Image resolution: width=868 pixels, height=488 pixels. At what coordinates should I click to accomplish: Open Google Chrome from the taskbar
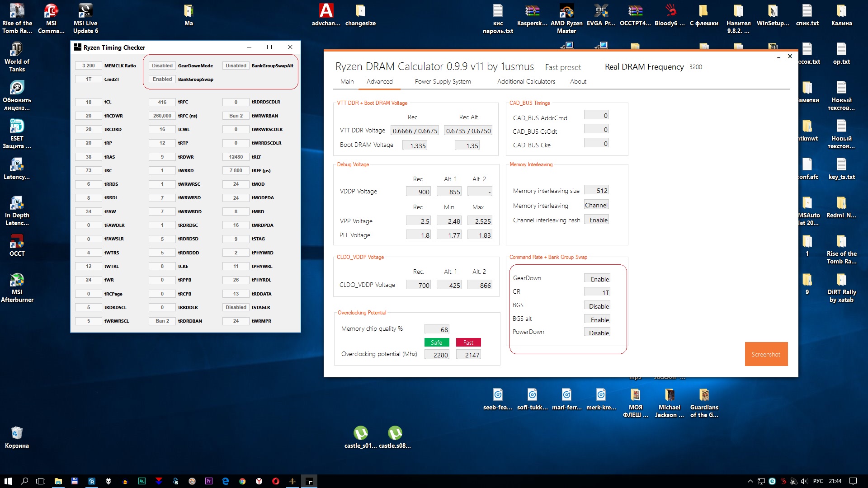click(x=242, y=481)
